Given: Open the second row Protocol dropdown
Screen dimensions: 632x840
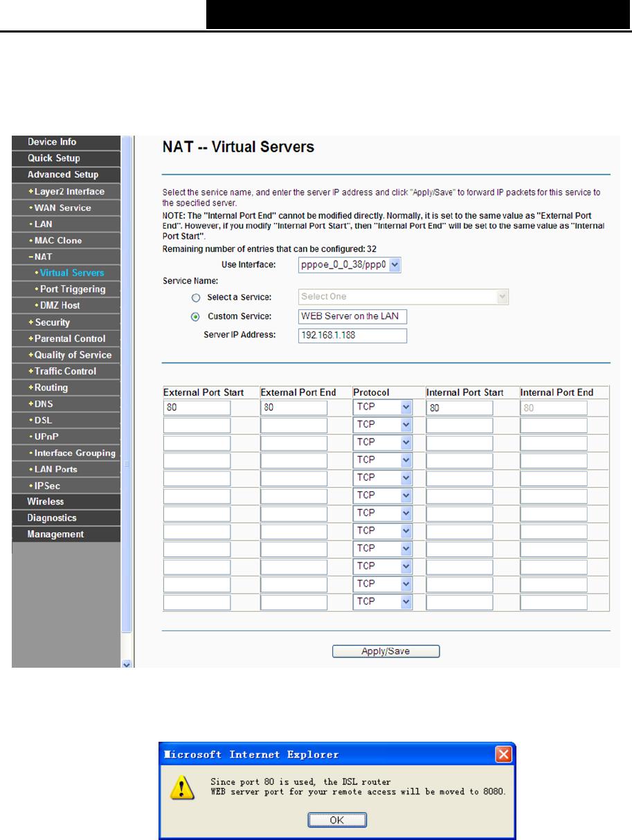Looking at the screenshot, I should click(x=383, y=426).
